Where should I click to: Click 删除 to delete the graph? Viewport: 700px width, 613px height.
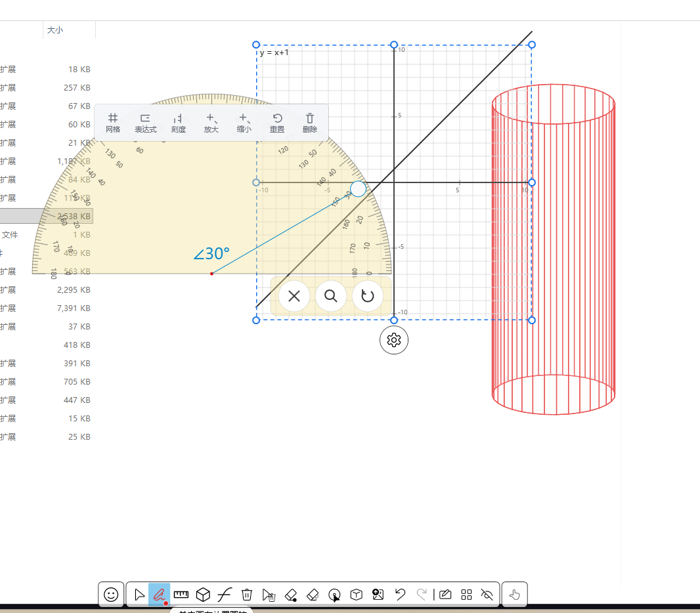(x=309, y=123)
